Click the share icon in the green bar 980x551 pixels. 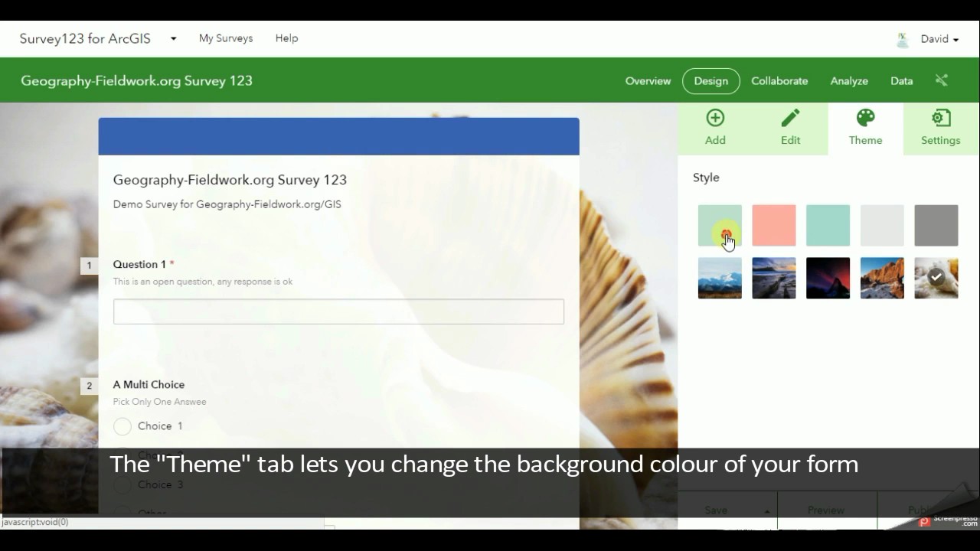[942, 80]
